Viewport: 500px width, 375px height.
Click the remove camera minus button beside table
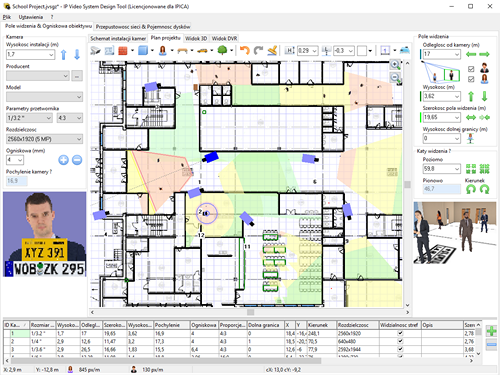491,344
